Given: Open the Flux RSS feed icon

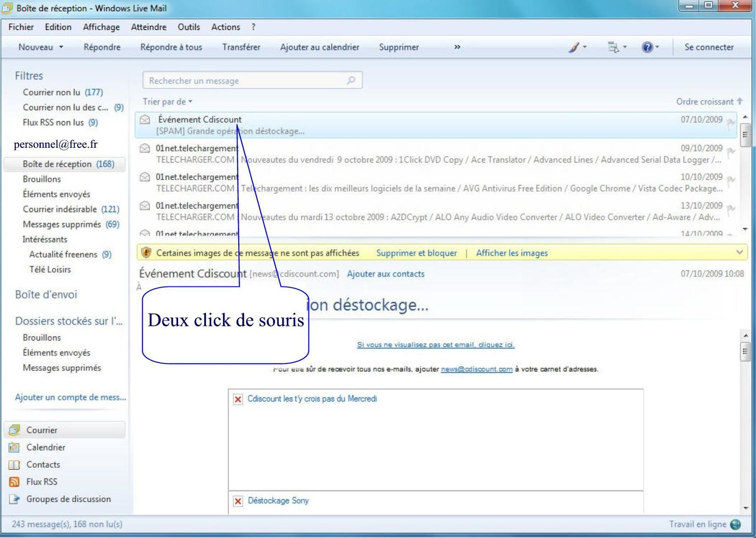Looking at the screenshot, I should pyautogui.click(x=15, y=482).
